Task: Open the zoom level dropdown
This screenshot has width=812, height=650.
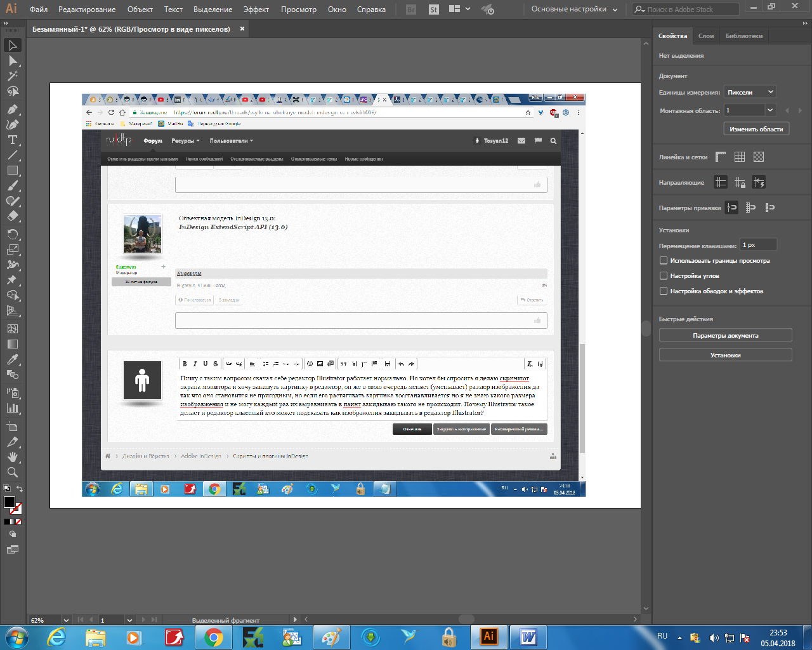Action: click(x=65, y=620)
